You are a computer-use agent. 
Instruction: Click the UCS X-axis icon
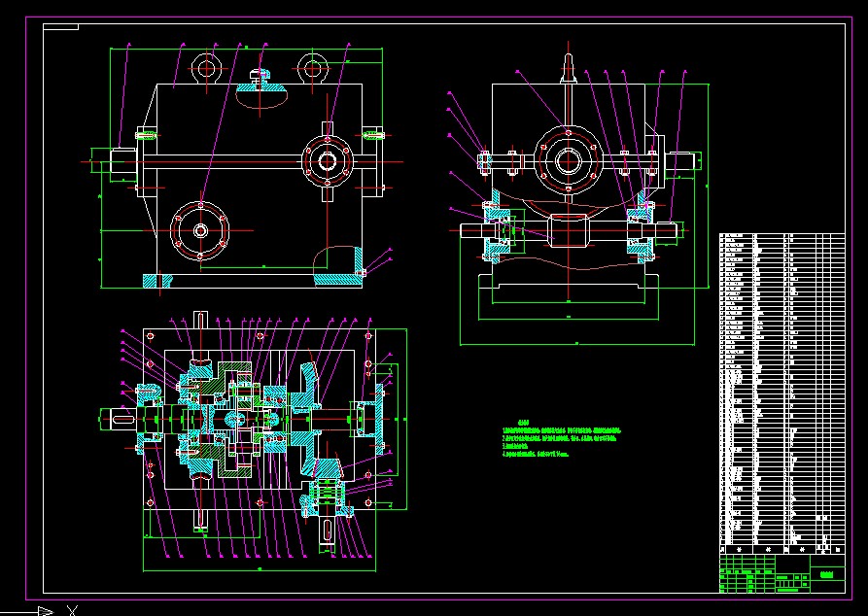point(39,611)
